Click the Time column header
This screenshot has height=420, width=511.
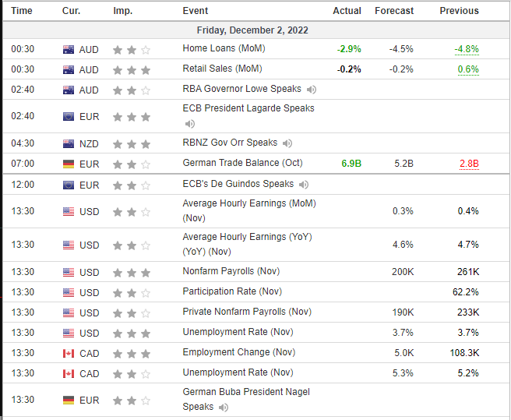coord(22,11)
